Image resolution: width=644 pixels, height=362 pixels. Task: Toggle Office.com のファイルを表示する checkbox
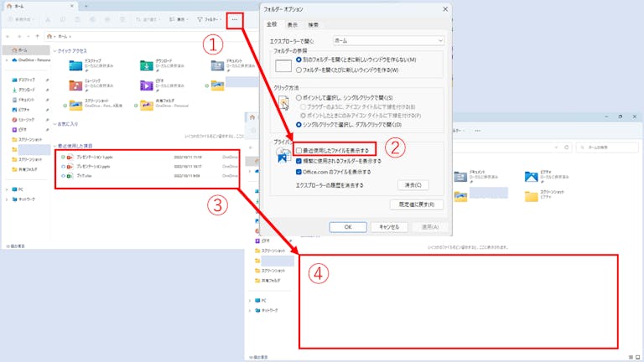[x=299, y=172]
